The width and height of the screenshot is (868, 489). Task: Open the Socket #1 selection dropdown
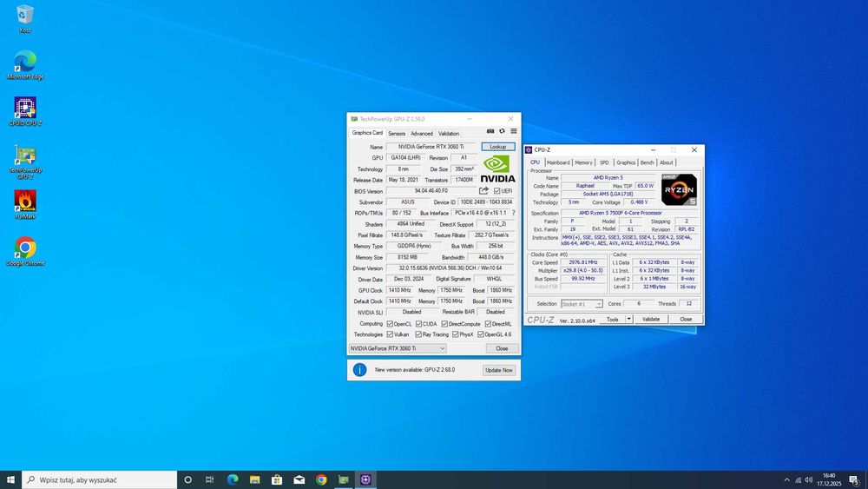(582, 304)
